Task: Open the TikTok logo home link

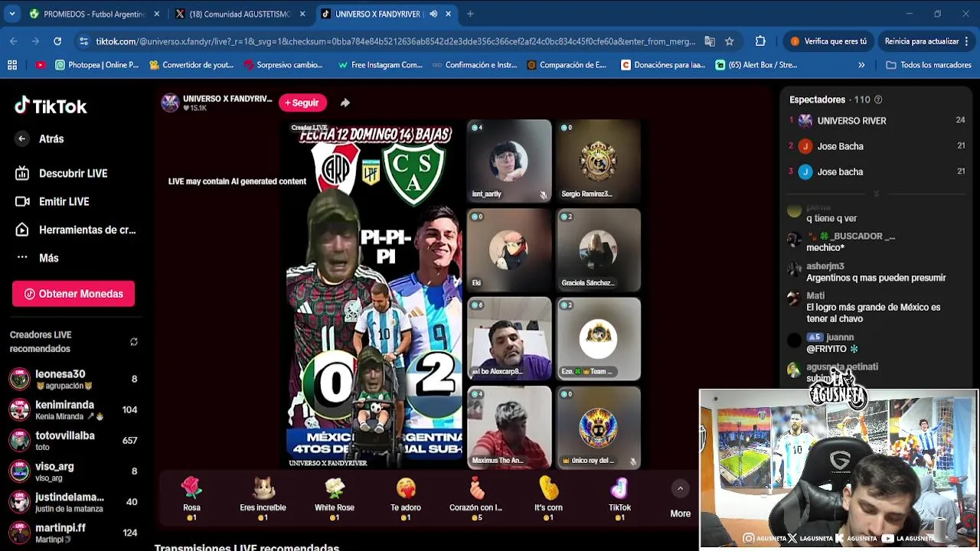Action: tap(51, 106)
